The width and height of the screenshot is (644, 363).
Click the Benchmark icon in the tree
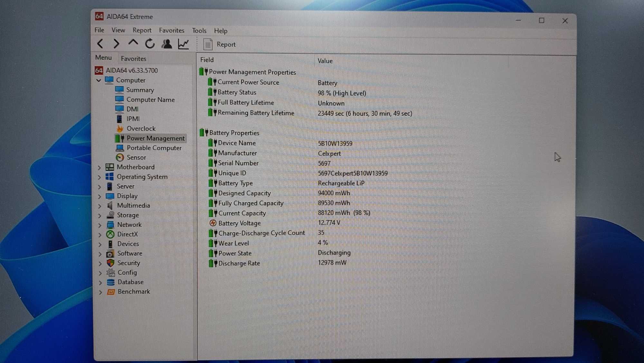pos(111,292)
